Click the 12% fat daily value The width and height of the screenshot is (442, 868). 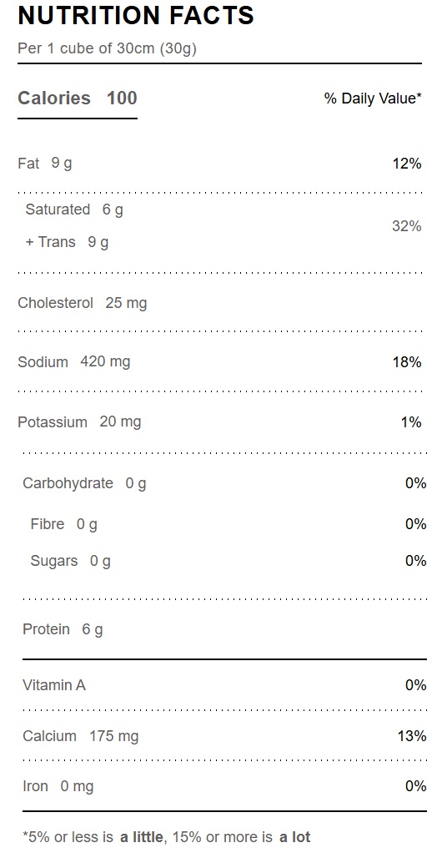coord(407,164)
